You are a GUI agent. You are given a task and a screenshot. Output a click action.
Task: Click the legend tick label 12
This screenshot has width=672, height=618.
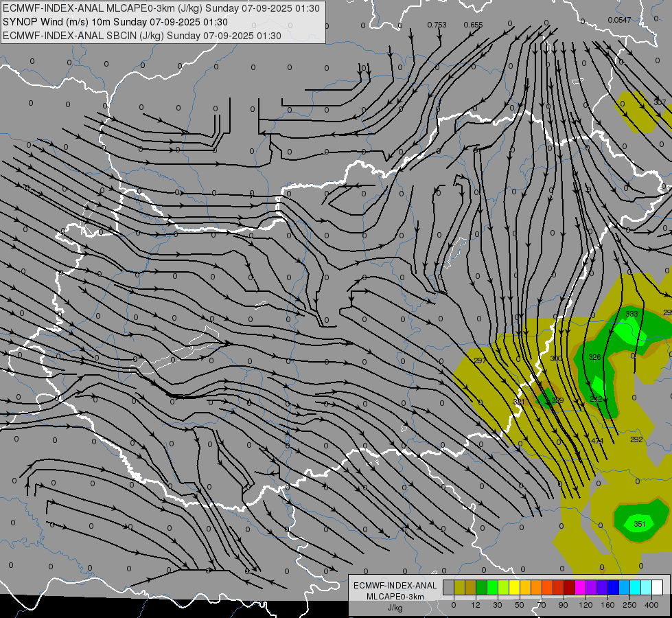click(476, 605)
